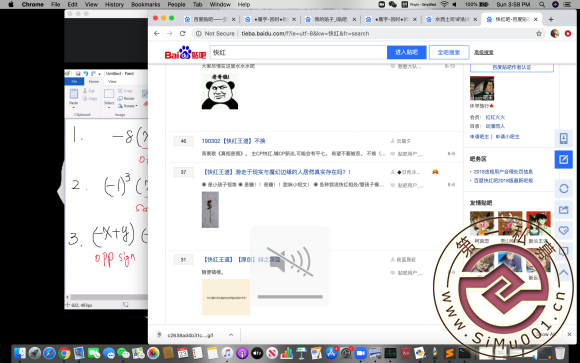Click the downloaded .gif file in download bar

coord(190,335)
